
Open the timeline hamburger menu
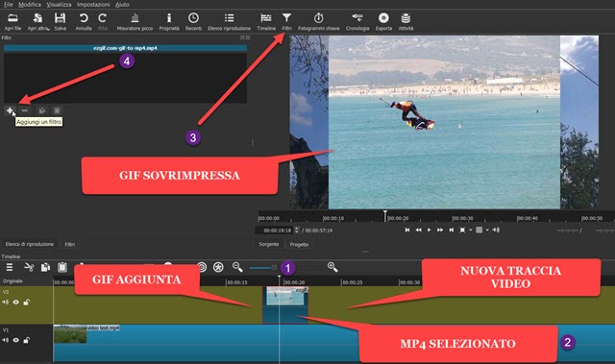(10, 267)
